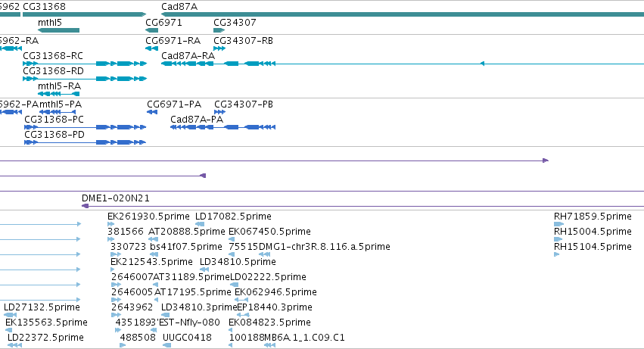The width and height of the screenshot is (644, 349).
Task: Click the DME1-020N21 clone label
Action: 116,198
